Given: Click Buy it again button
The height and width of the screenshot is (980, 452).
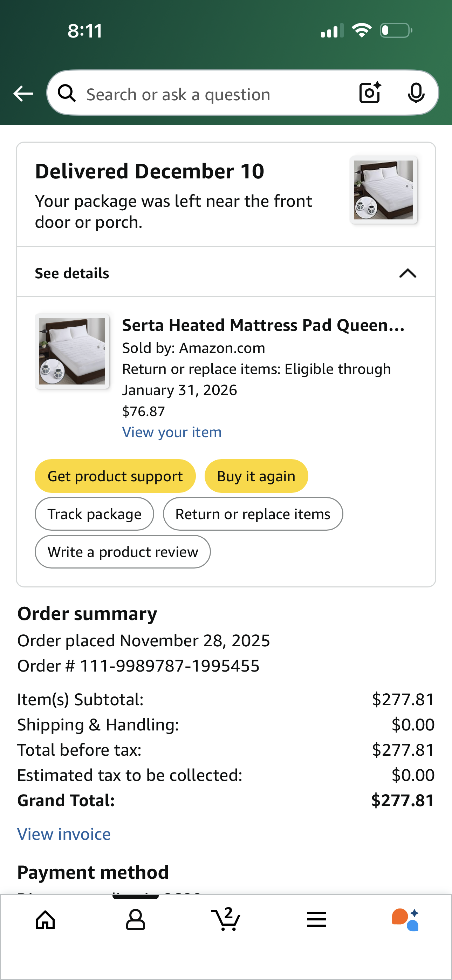Looking at the screenshot, I should tap(256, 476).
